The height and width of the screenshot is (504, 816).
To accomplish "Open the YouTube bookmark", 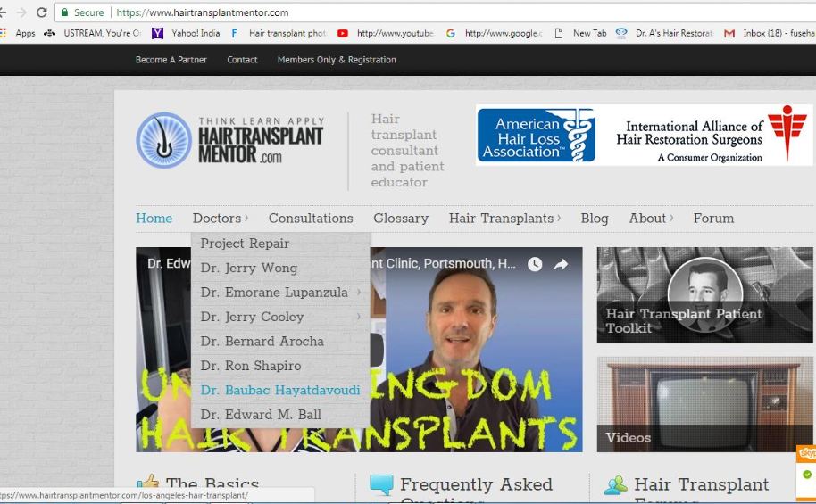I will click(x=386, y=33).
